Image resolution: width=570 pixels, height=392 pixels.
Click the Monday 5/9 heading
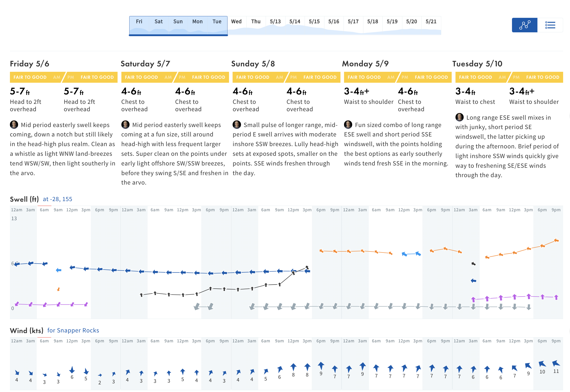point(365,64)
